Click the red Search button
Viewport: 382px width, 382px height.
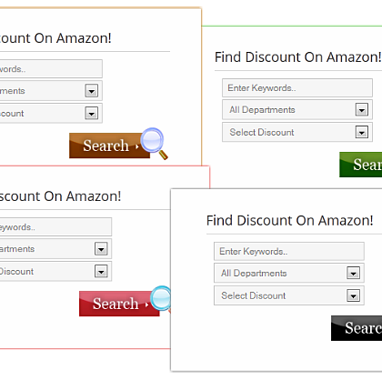[119, 304]
